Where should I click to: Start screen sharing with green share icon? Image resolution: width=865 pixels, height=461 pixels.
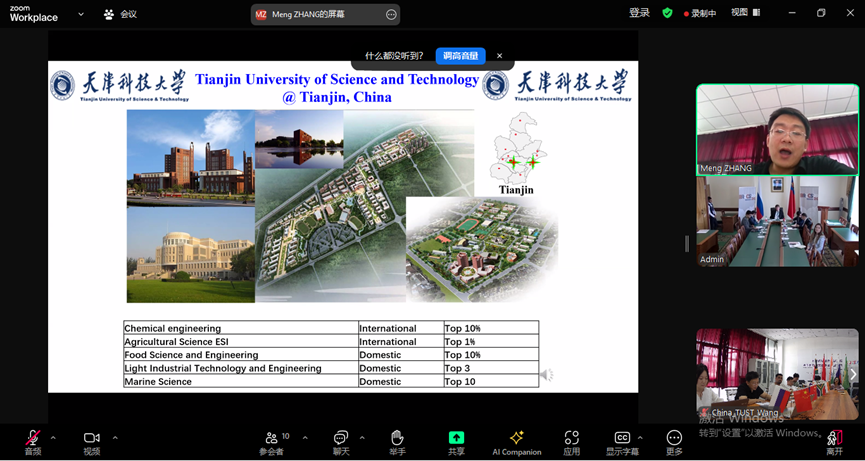(456, 438)
